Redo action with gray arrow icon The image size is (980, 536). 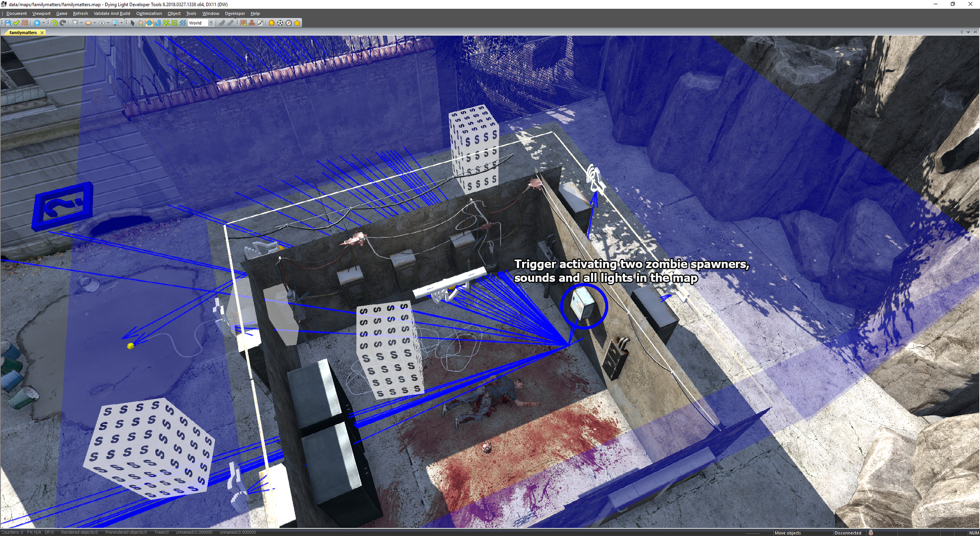(63, 23)
